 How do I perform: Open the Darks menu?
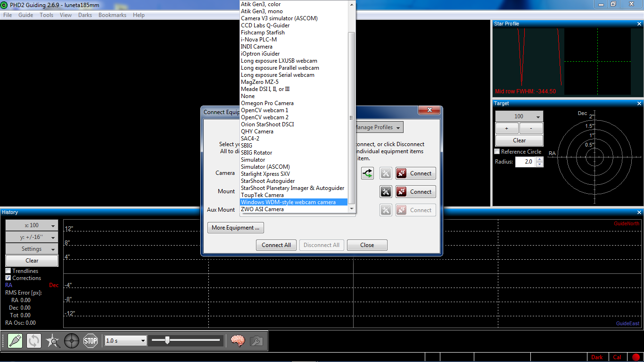point(85,15)
